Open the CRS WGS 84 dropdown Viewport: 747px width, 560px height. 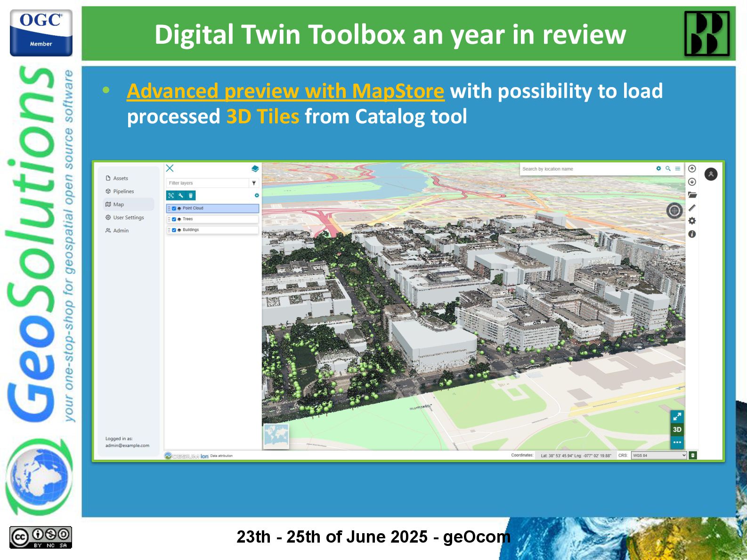(659, 456)
